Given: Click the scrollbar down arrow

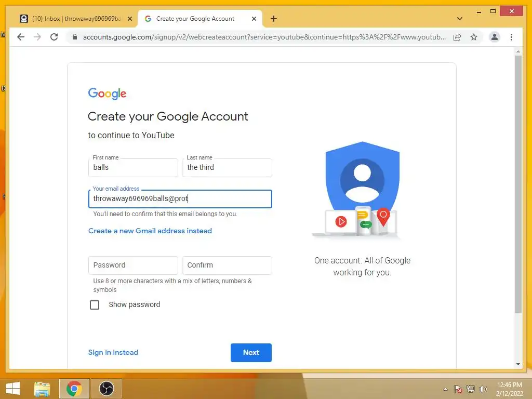Looking at the screenshot, I should (518, 364).
